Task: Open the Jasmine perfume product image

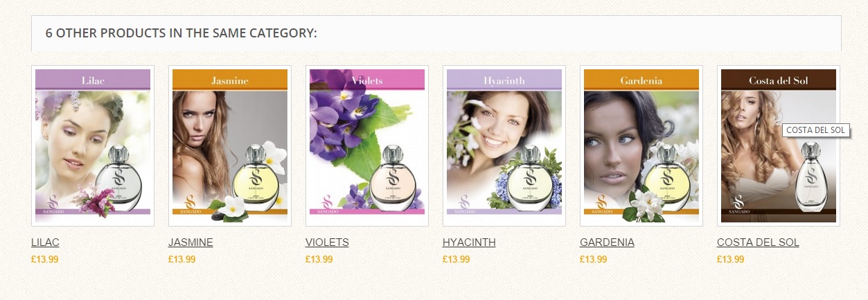Action: pos(230,146)
